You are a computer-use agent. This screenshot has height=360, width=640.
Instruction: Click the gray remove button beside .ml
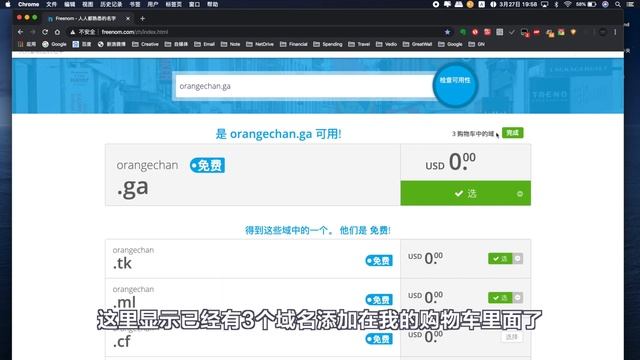tap(518, 298)
